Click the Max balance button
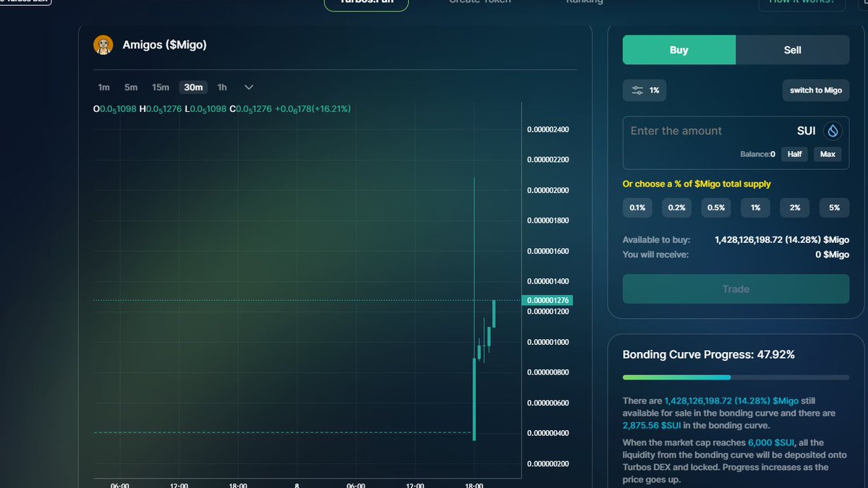Screen dimensions: 868x488 (827, 154)
